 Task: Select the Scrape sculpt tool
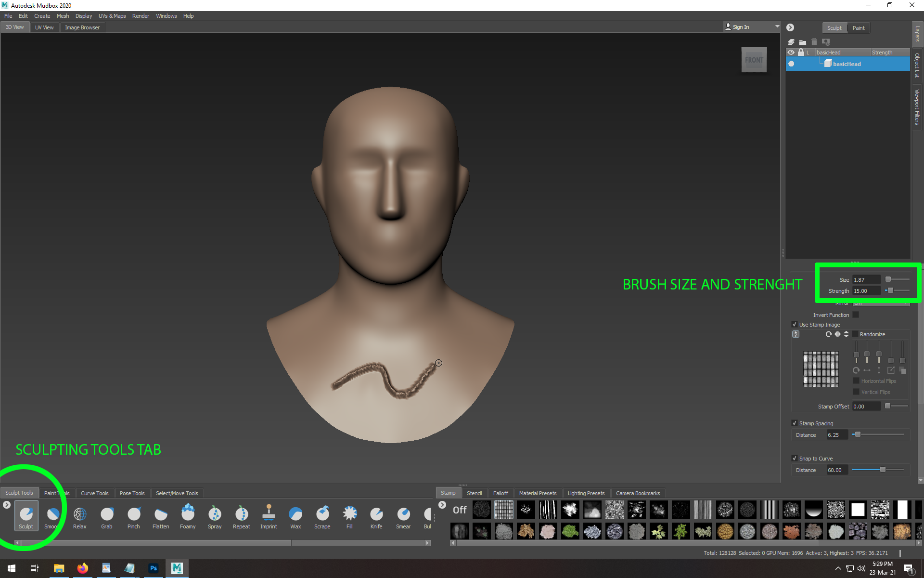tap(322, 516)
